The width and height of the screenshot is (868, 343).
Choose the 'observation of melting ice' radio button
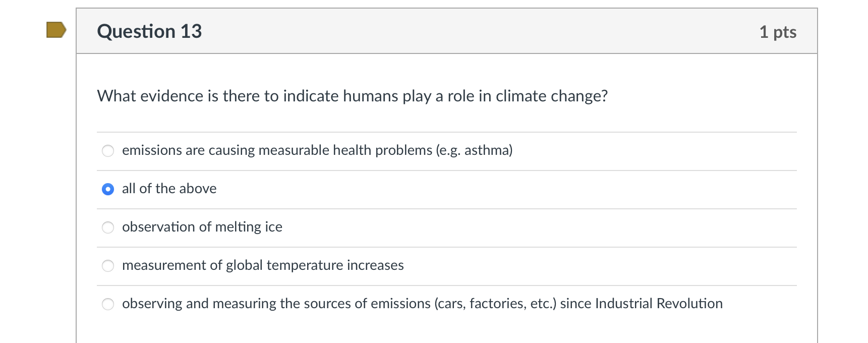click(108, 227)
